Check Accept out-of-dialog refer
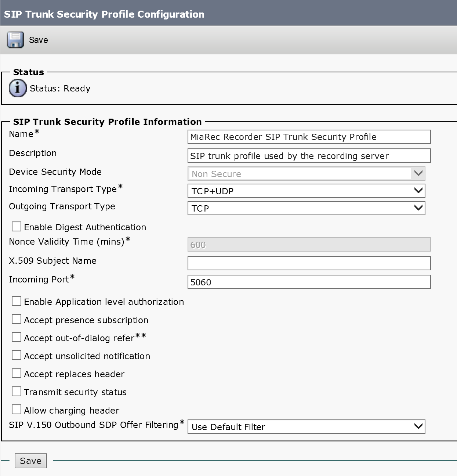Viewport: 457px width, 476px height. 17,337
